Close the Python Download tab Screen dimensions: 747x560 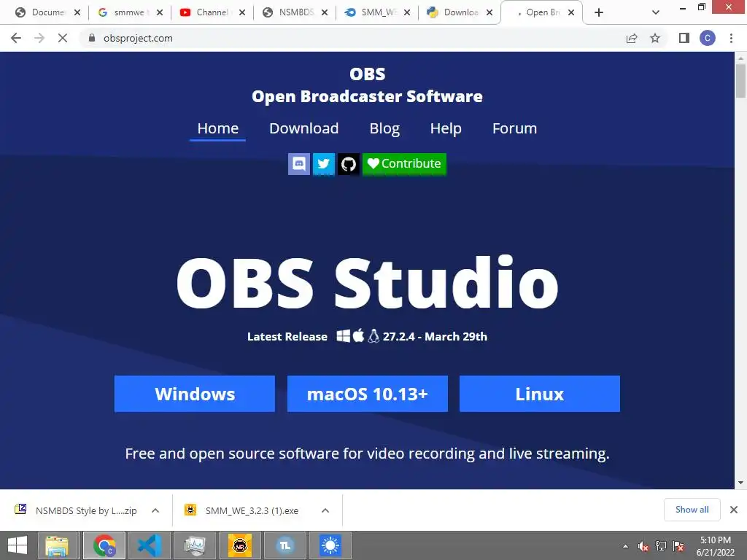tap(489, 12)
